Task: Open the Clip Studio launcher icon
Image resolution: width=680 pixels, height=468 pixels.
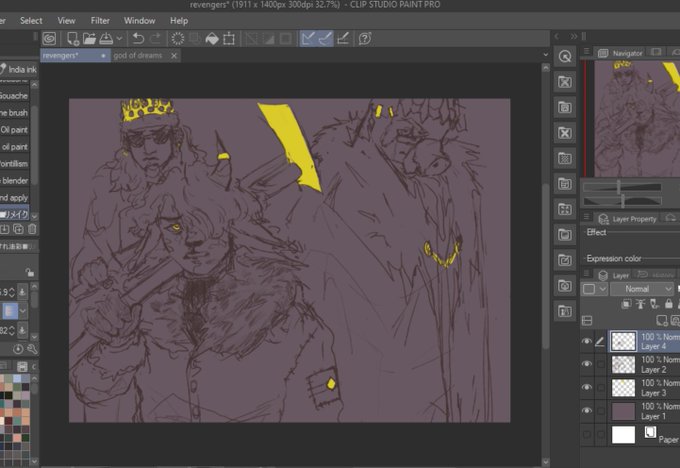Action: [x=49, y=39]
